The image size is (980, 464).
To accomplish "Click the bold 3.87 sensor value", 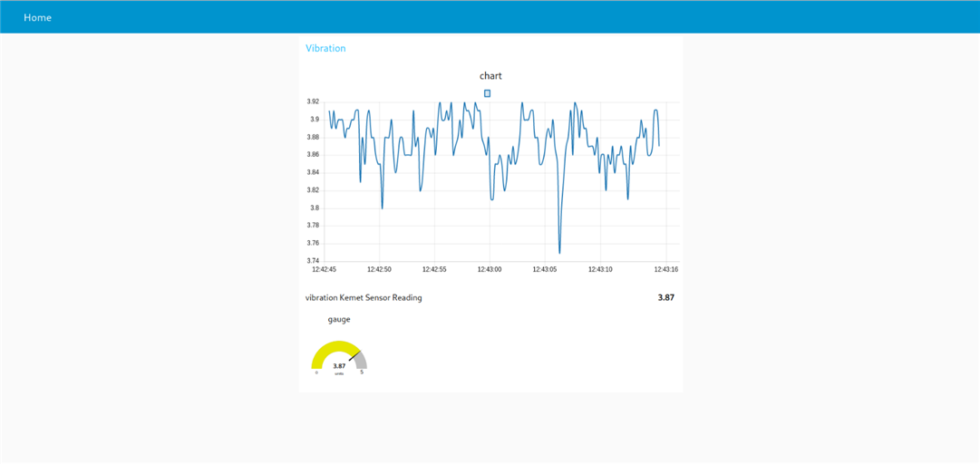I will 665,298.
